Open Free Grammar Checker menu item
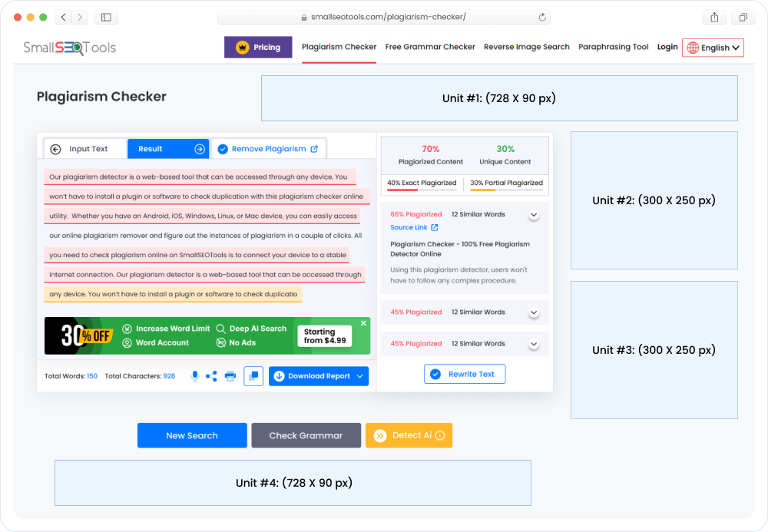768x532 pixels. point(430,47)
